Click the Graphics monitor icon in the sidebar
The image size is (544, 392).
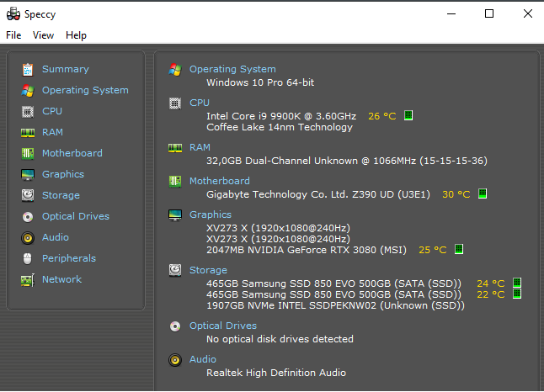coord(28,174)
